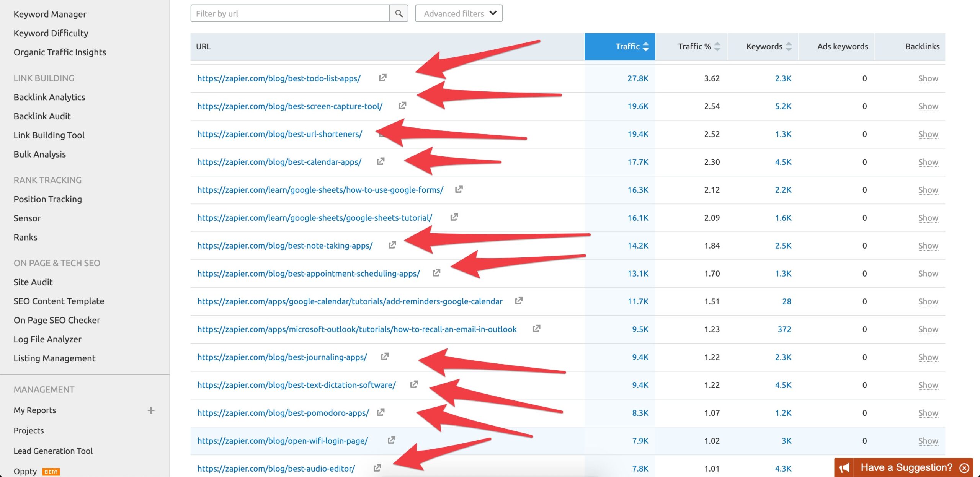
Task: Open Lead Generation Tool
Action: (x=53, y=451)
